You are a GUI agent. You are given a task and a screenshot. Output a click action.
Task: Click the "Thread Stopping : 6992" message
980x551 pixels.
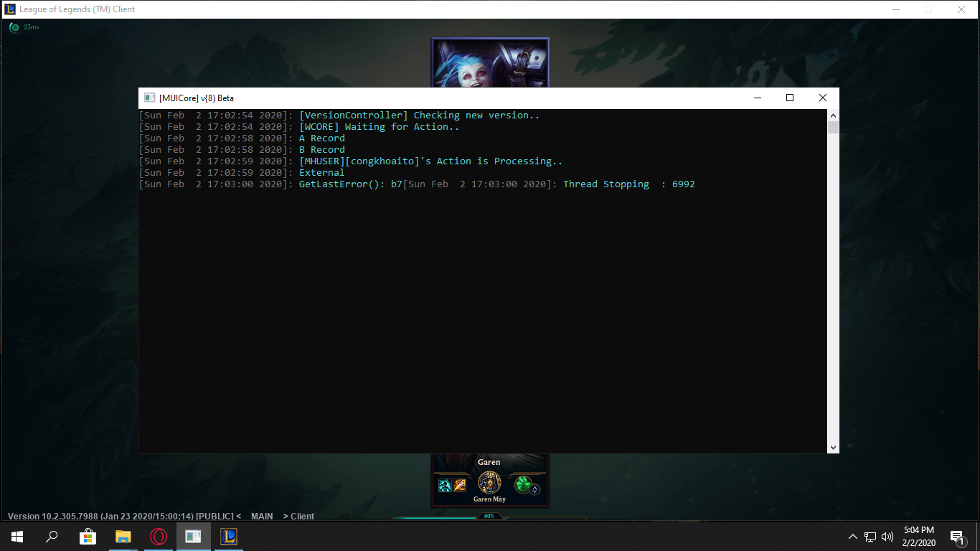point(629,184)
